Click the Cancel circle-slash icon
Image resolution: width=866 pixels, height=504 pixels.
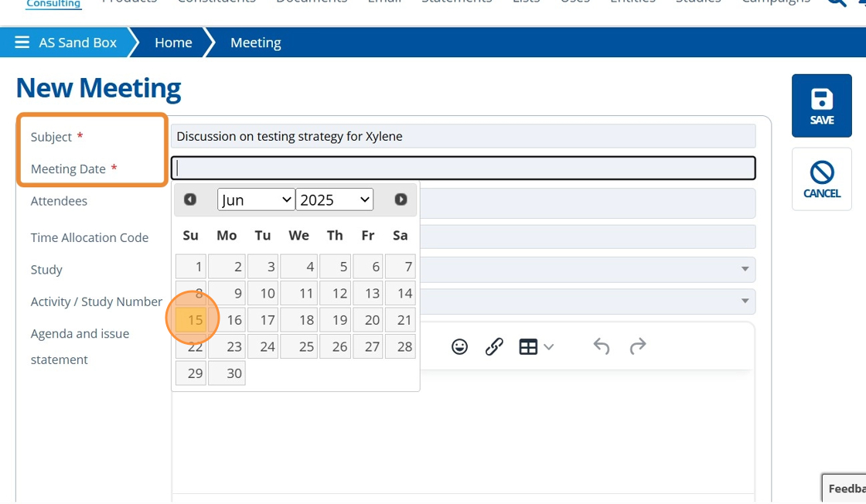[x=821, y=172]
